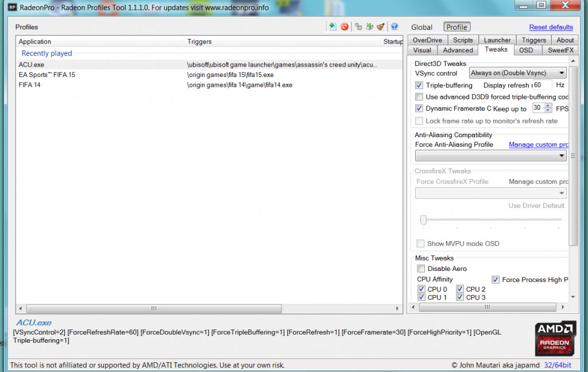588x372 pixels.
Task: Switch to Global settings mode
Action: tap(421, 27)
